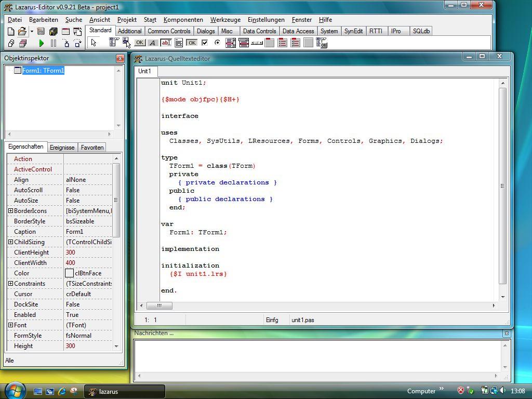
Task: Pick the TGroupBox component in the palette
Action: (270, 43)
